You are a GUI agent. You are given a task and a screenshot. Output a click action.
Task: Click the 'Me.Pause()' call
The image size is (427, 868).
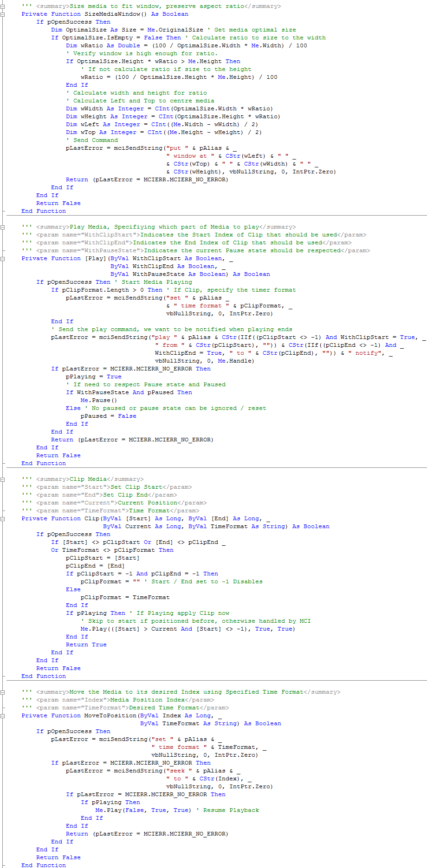point(99,401)
